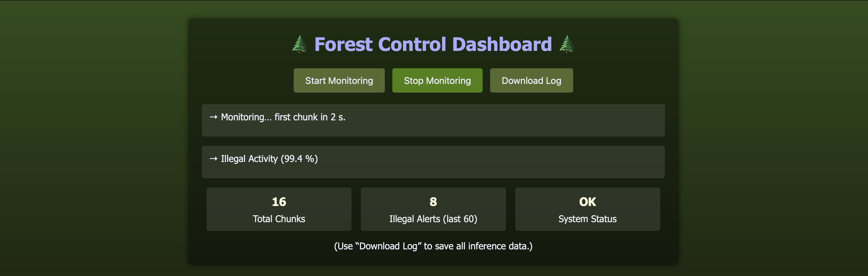The image size is (868, 276).
Task: Click the left pine tree emoji
Action: 299,44
